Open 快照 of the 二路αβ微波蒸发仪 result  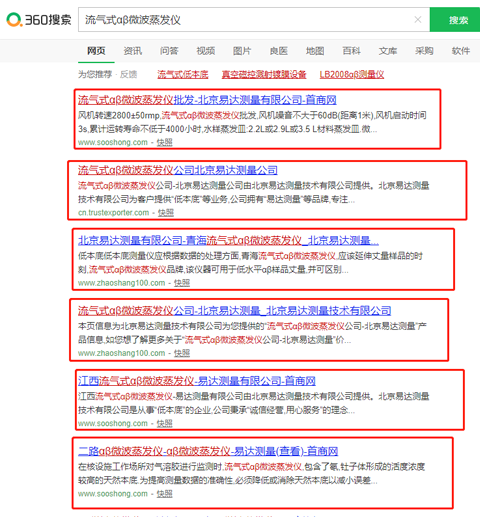tap(165, 494)
